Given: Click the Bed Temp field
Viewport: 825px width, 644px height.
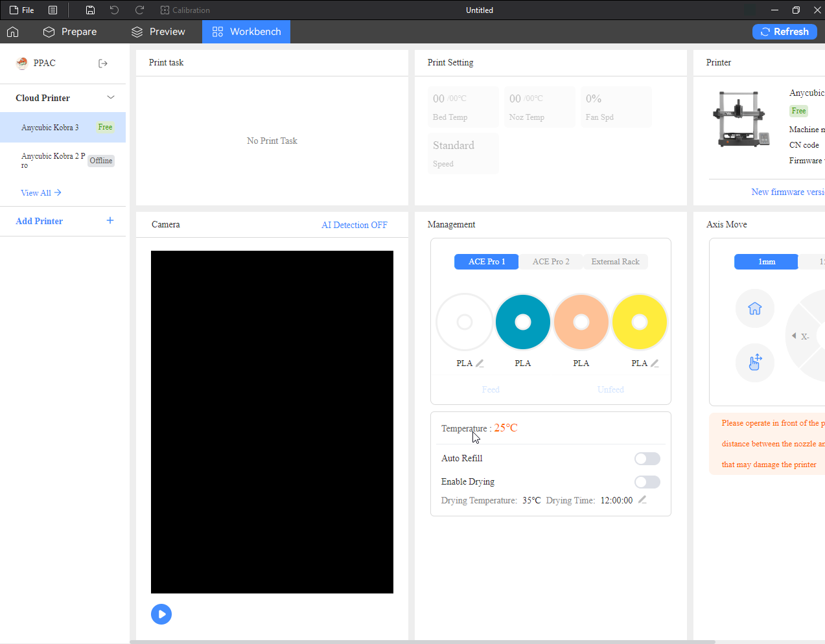Looking at the screenshot, I should [463, 107].
